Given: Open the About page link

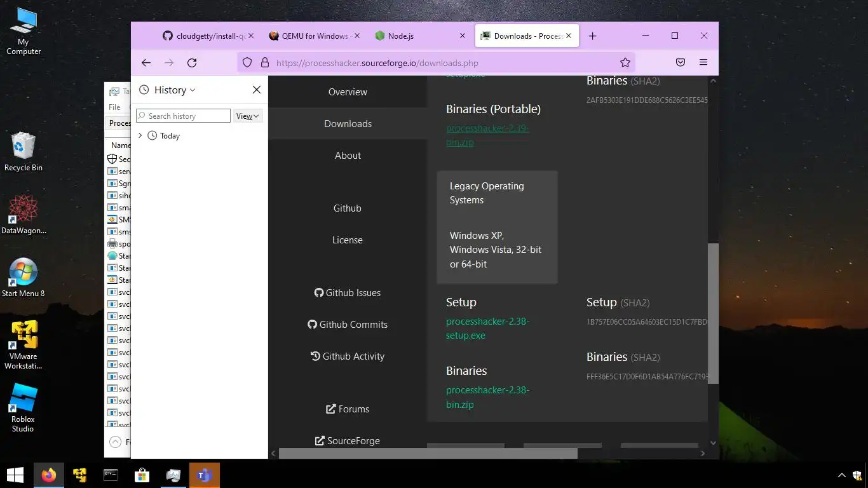Looking at the screenshot, I should click(348, 155).
